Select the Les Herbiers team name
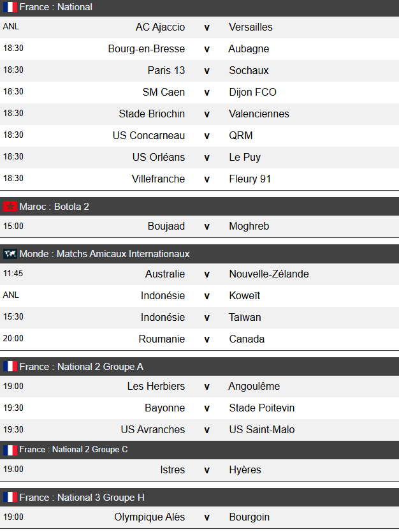399x532 pixels. tap(156, 387)
